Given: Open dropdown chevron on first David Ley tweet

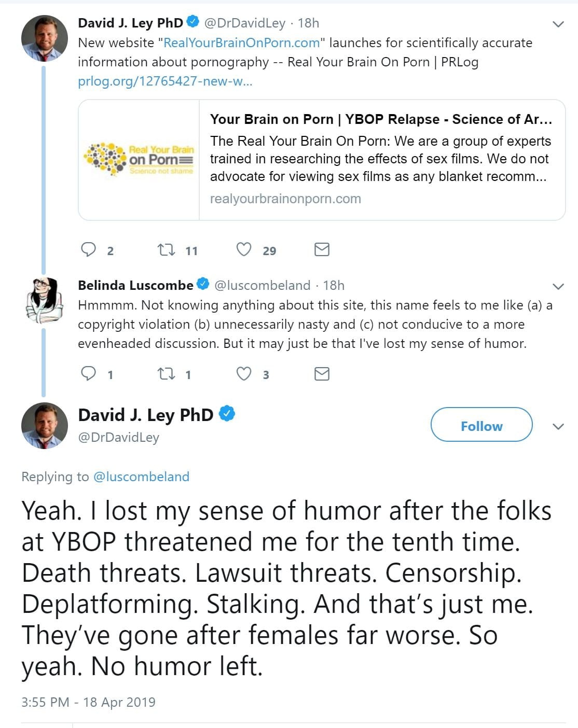Looking at the screenshot, I should [558, 24].
